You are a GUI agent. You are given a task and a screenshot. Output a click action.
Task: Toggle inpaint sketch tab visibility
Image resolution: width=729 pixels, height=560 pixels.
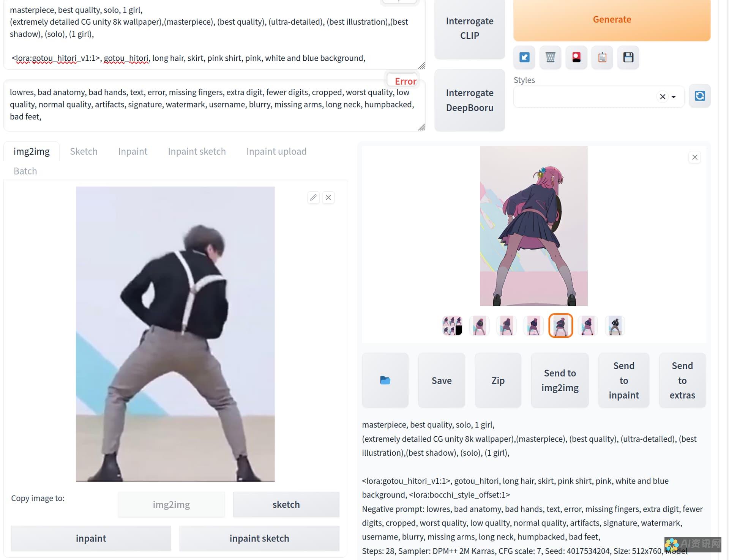(x=197, y=151)
